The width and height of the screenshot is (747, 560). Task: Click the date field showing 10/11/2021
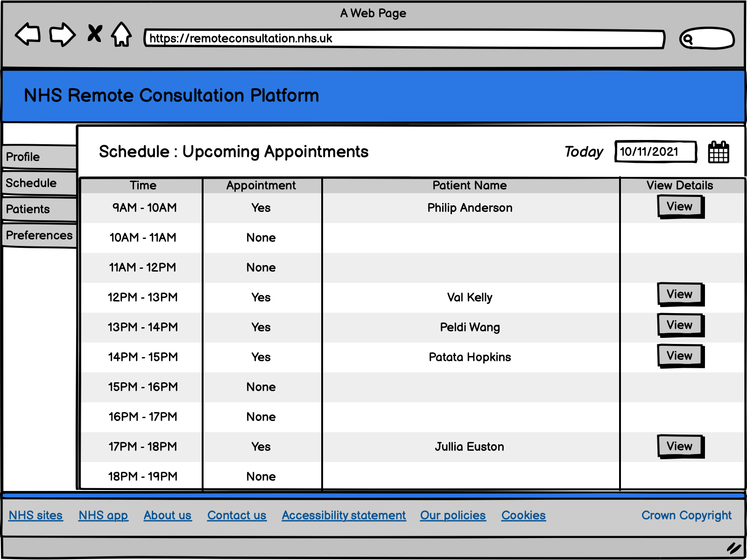656,152
